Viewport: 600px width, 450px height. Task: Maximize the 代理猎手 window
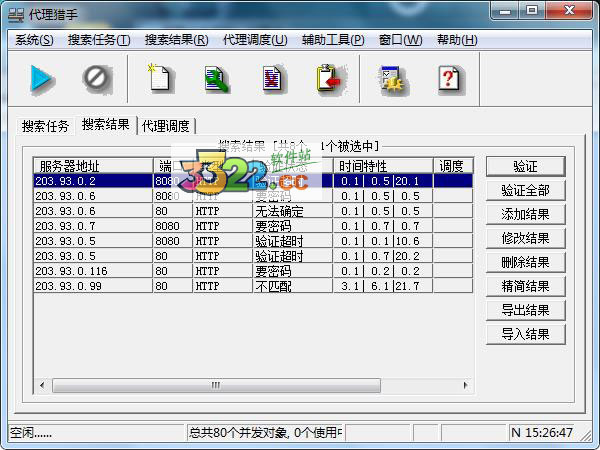(x=532, y=10)
